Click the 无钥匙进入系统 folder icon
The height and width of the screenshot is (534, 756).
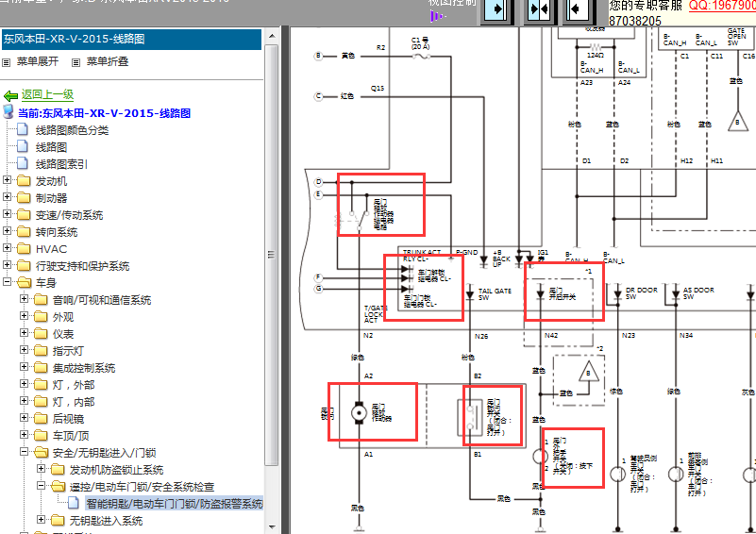click(58, 521)
